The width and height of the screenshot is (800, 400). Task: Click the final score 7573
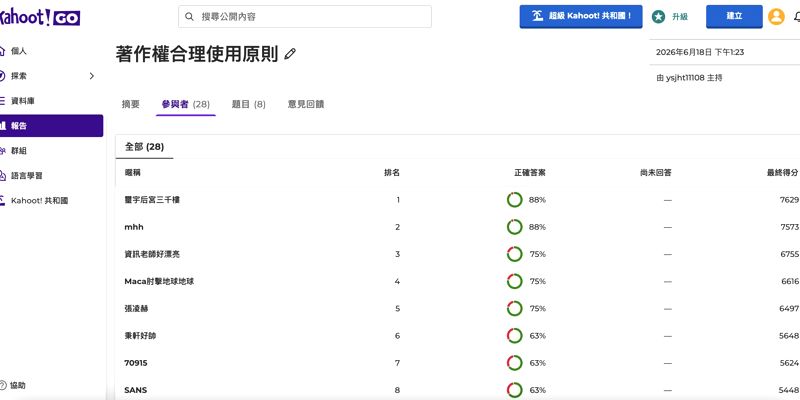pyautogui.click(x=789, y=227)
